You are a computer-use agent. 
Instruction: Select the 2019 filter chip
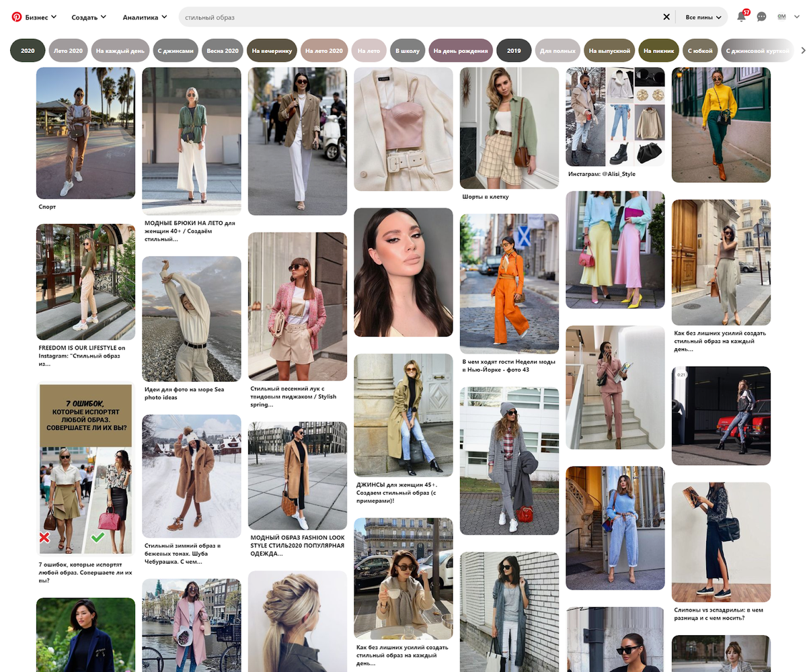point(514,50)
